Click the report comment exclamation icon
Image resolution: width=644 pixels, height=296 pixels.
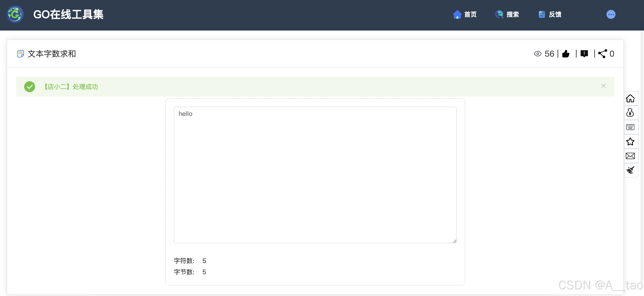pyautogui.click(x=584, y=54)
